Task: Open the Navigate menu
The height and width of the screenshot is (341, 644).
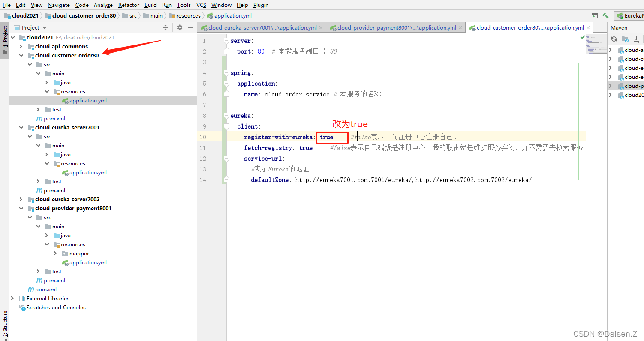Action: (x=59, y=5)
